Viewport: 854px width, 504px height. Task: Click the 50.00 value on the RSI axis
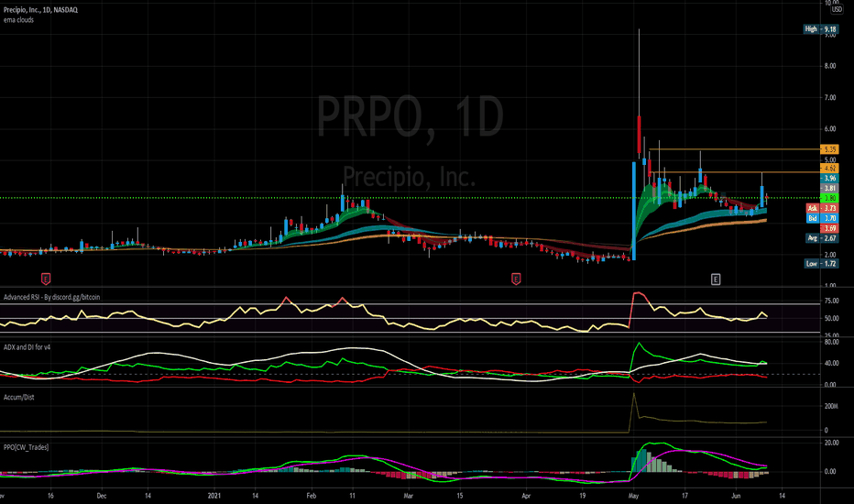coord(832,319)
